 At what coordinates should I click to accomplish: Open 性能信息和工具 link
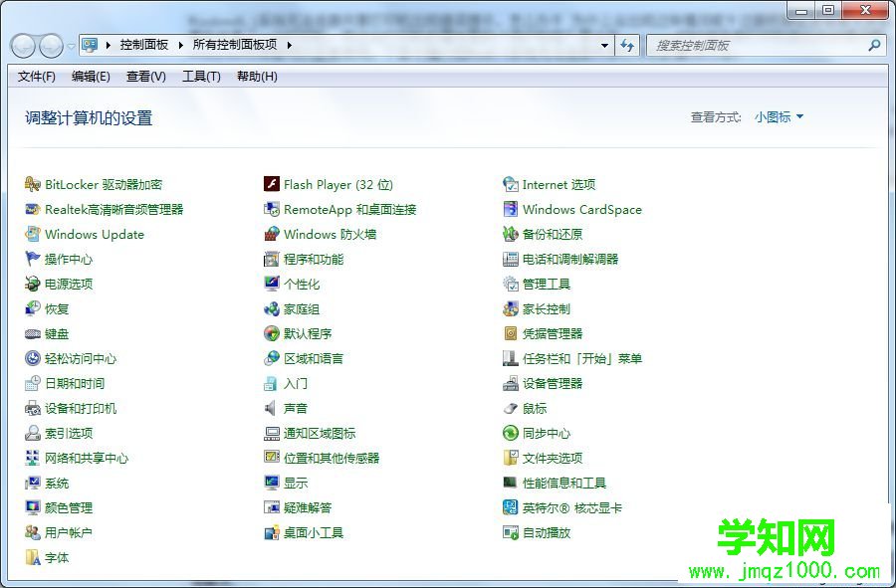pos(564,483)
